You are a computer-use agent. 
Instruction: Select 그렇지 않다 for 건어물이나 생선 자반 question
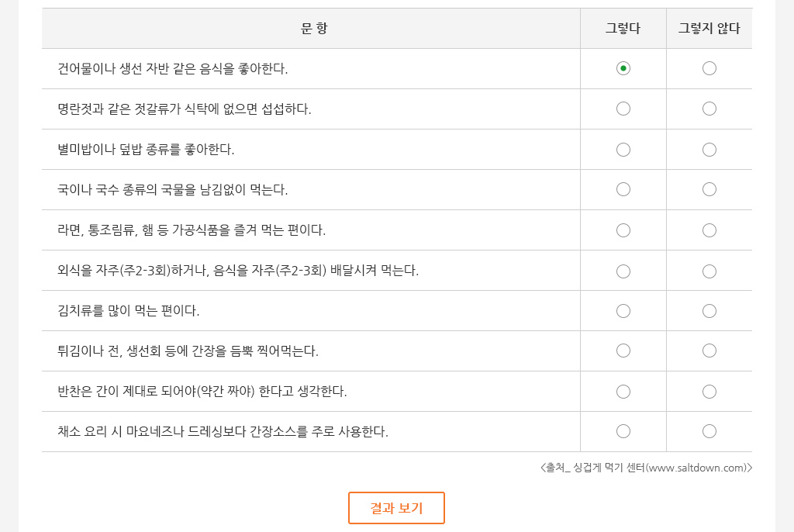709,68
